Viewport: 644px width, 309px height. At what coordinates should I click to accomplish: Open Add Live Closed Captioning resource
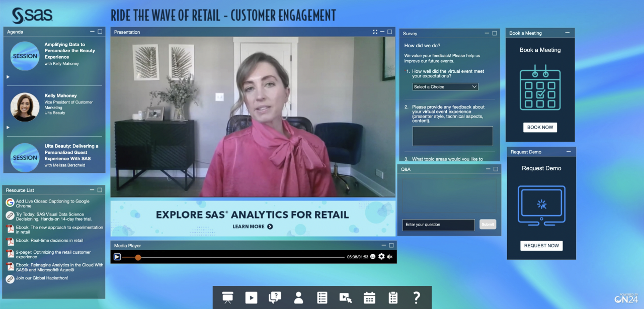click(53, 203)
